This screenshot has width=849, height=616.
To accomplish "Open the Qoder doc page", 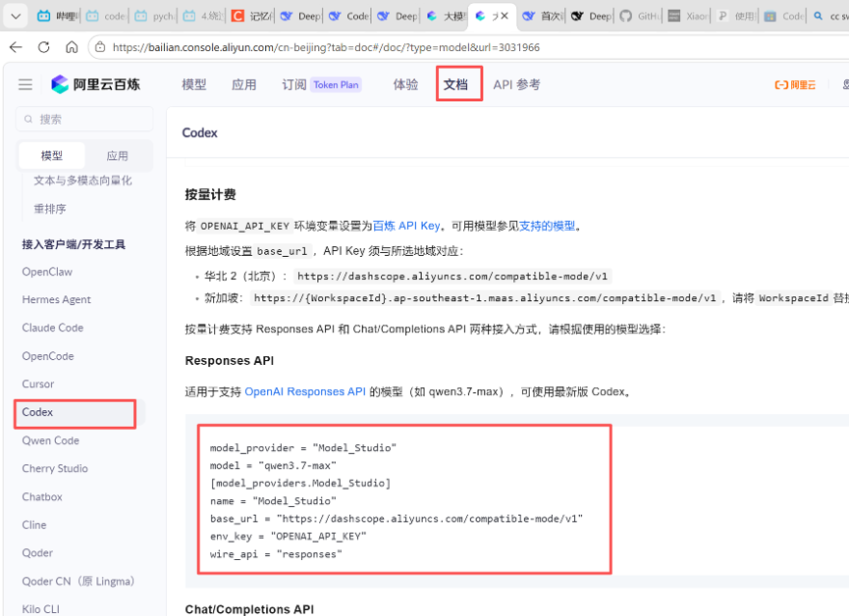I will 37,553.
